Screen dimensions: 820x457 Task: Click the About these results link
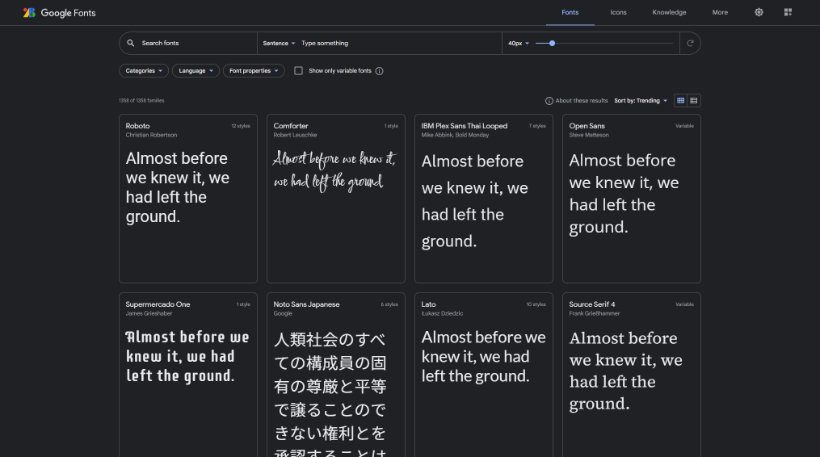coord(582,100)
